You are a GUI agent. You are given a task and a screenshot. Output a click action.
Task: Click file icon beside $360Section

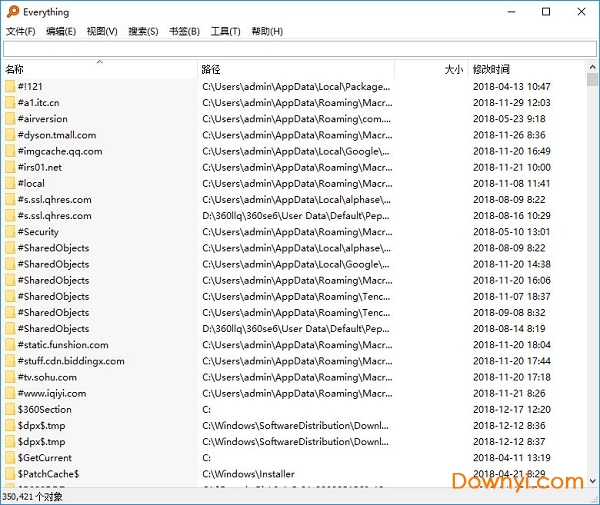10,409
